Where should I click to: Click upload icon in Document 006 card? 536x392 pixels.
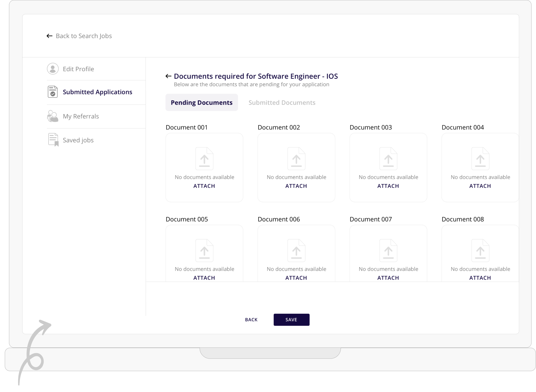point(296,250)
